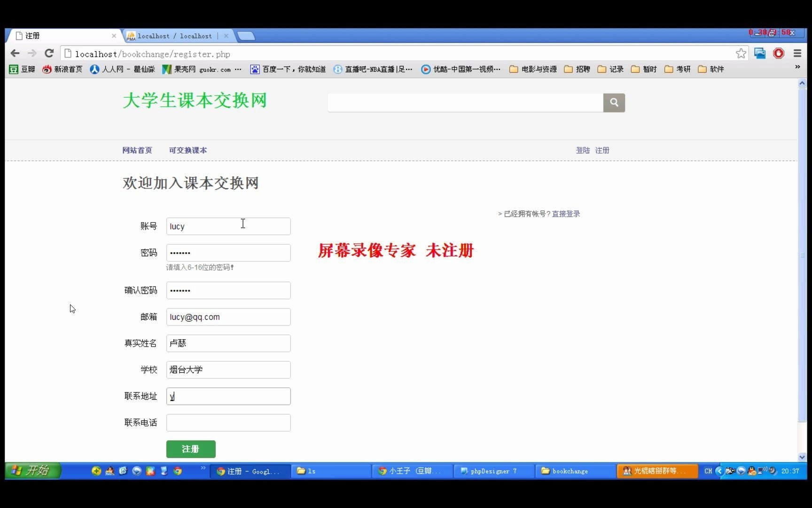Expand quick launch overflow chevron

point(203,468)
